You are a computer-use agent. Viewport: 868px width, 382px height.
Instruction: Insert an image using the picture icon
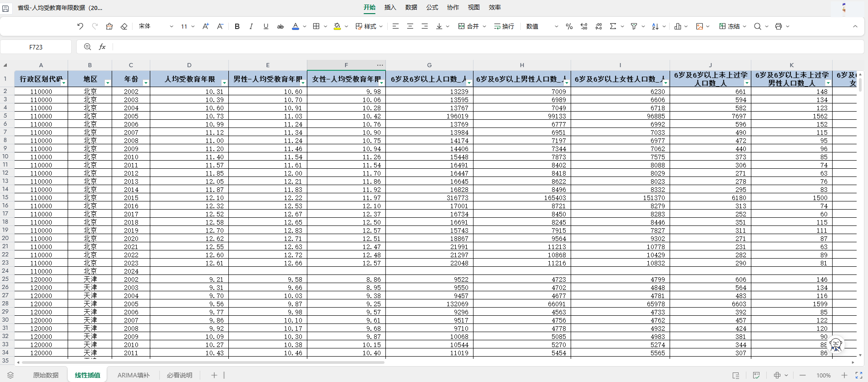(700, 26)
